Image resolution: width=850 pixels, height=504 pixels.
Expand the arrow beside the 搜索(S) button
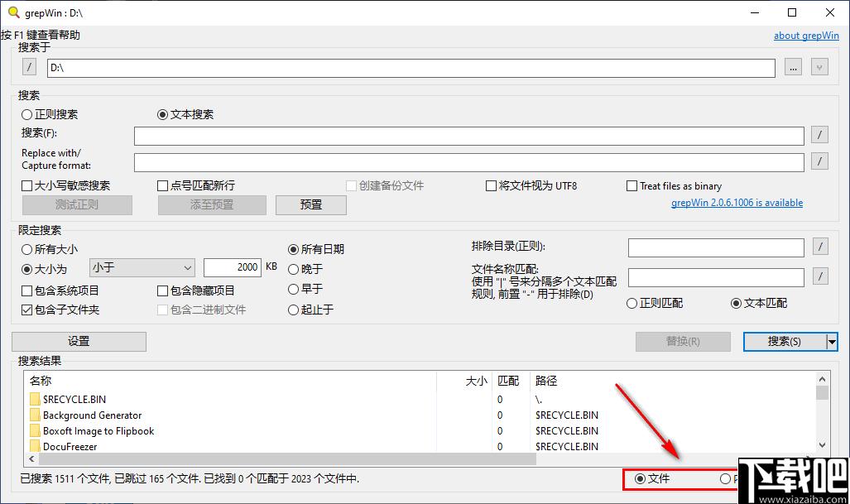coord(832,342)
